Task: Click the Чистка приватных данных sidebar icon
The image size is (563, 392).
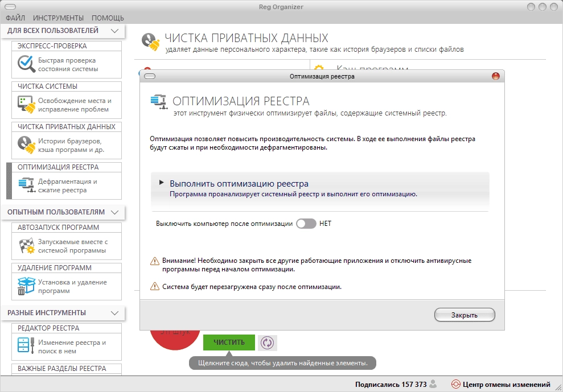Action: pyautogui.click(x=26, y=145)
